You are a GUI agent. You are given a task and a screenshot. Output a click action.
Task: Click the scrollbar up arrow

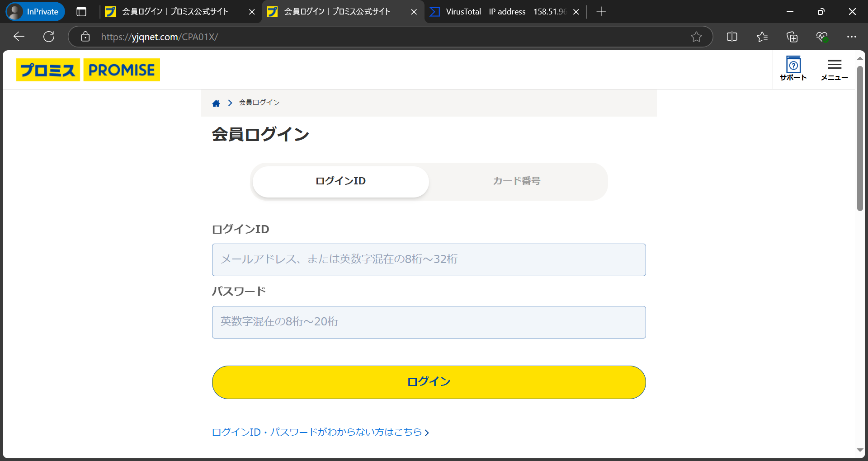click(x=860, y=58)
